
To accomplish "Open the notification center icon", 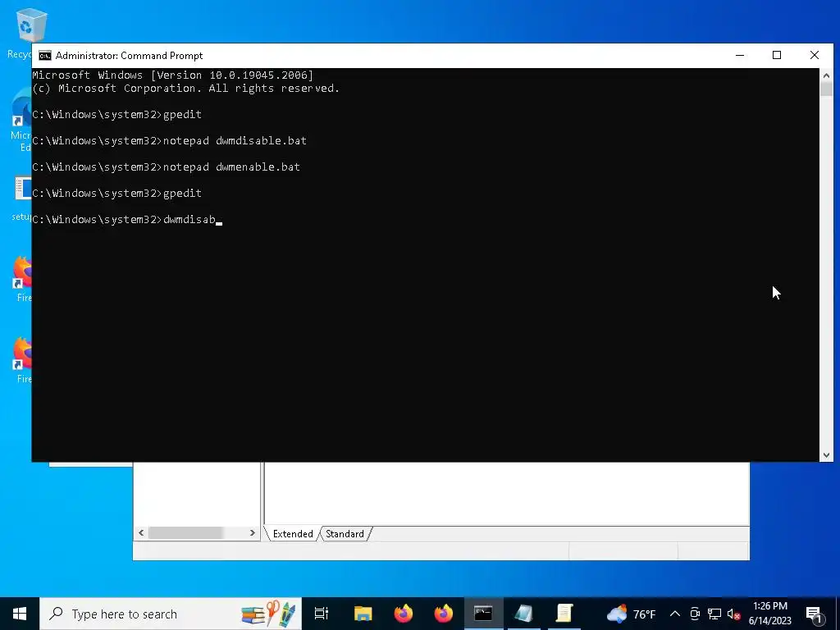I will tap(814, 614).
